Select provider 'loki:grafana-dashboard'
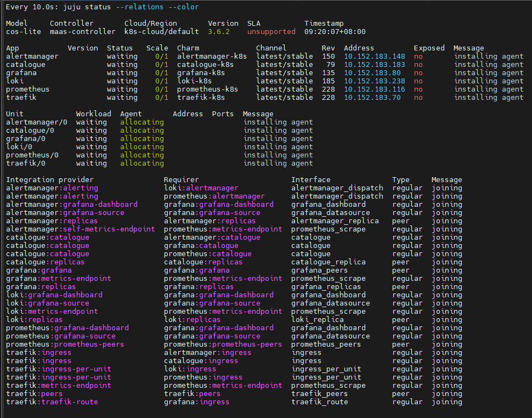 click(54, 295)
